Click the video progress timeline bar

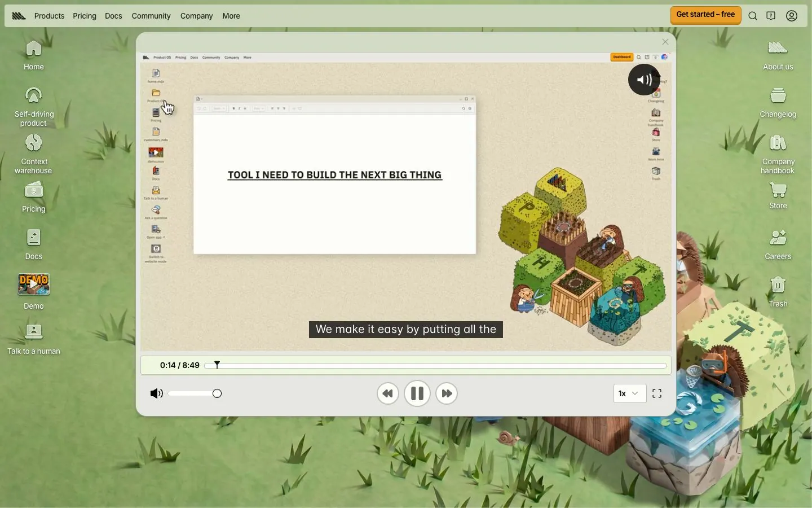pyautogui.click(x=436, y=366)
